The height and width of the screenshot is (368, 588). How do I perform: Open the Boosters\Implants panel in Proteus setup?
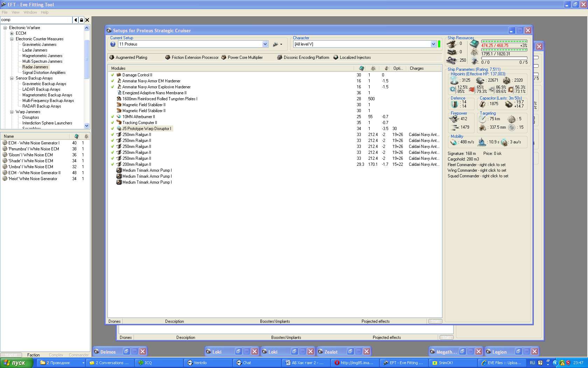coord(275,321)
